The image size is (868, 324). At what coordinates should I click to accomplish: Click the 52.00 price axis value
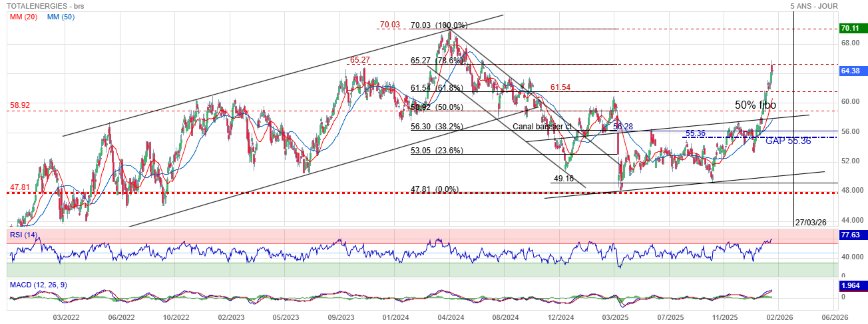click(x=851, y=161)
